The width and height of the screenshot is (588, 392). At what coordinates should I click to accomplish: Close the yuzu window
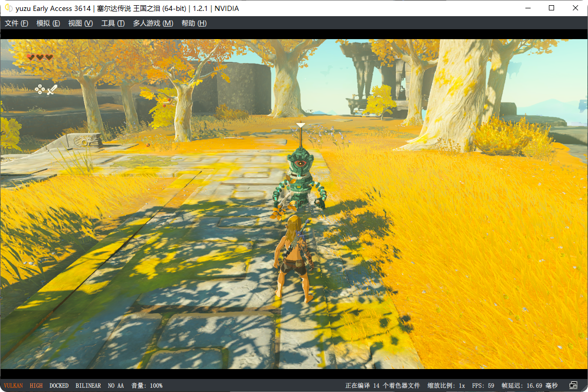[575, 8]
